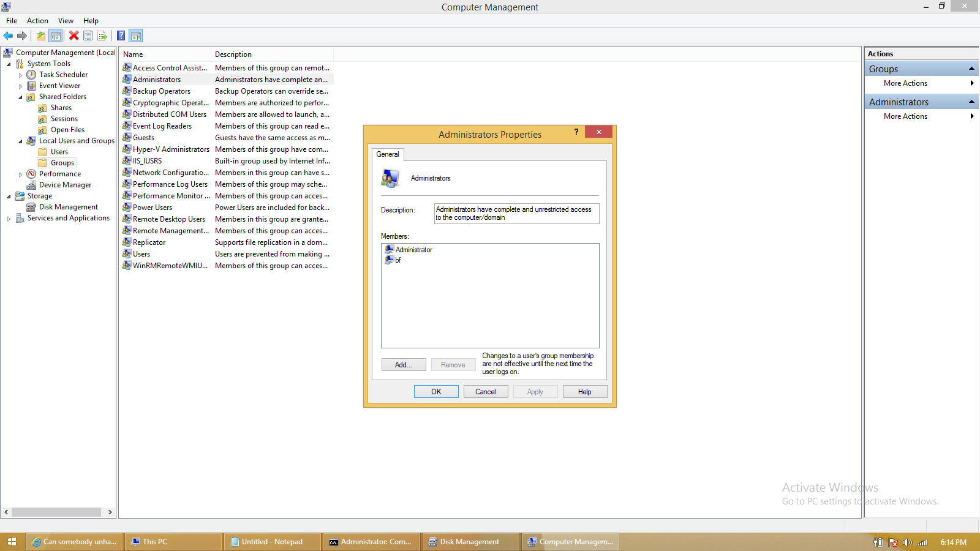This screenshot has width=980, height=551.
Task: Click the Replicator group icon
Action: click(x=127, y=242)
